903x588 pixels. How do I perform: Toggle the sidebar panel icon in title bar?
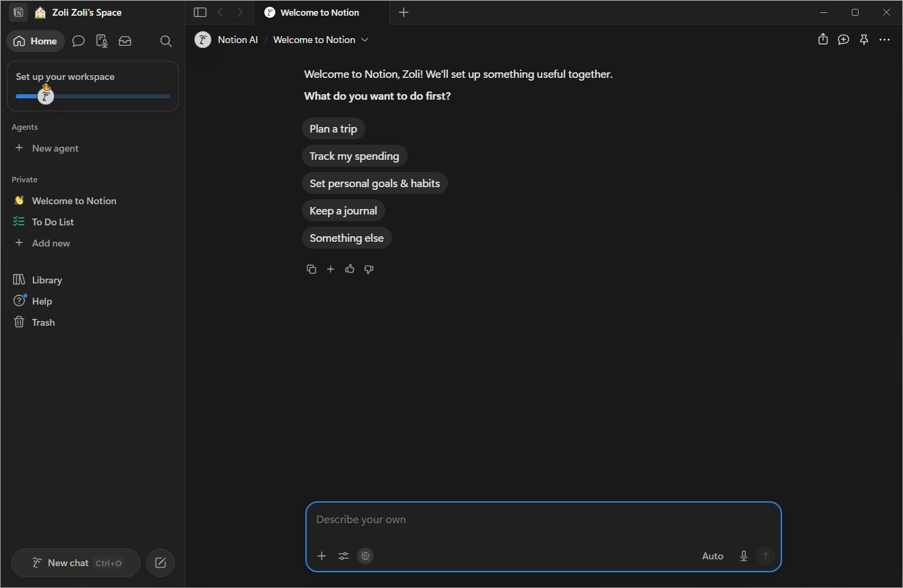pos(200,12)
